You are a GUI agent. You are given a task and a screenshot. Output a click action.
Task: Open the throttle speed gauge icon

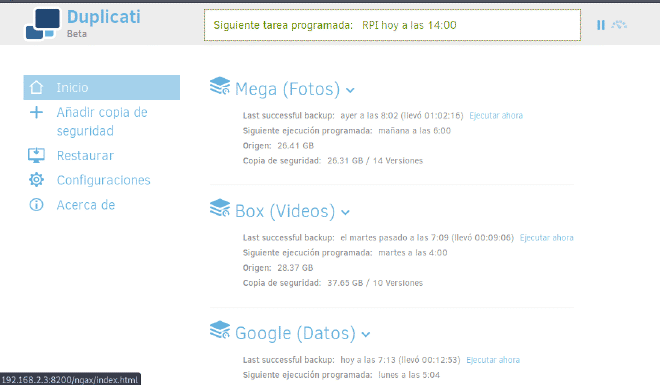tap(619, 25)
